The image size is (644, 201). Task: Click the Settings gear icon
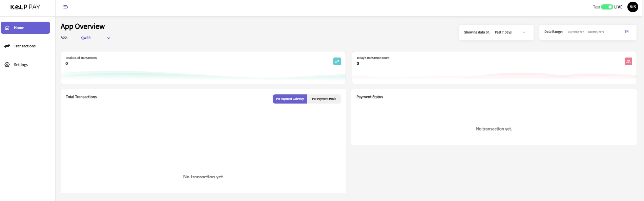7,65
